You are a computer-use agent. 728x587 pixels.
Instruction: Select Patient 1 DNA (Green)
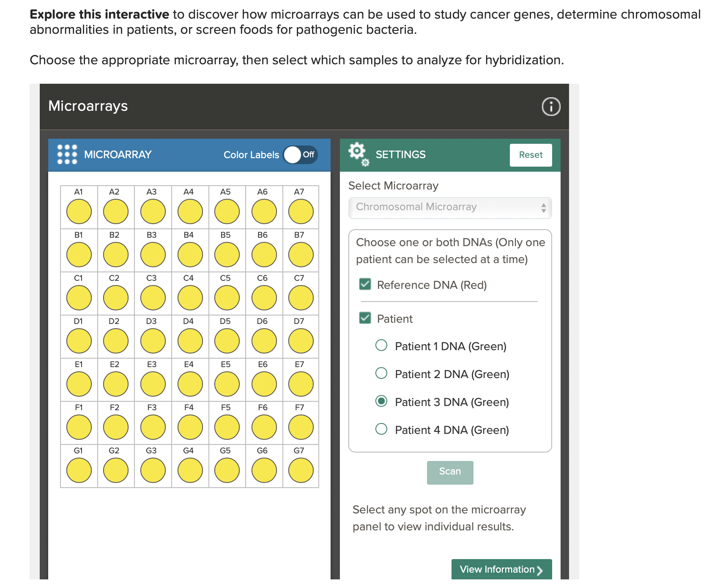(381, 345)
